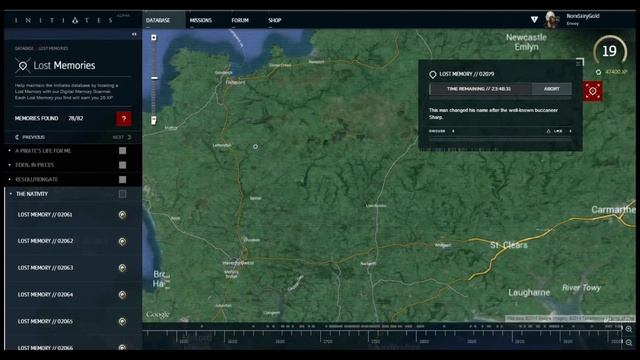Click found marker for Lost Memory 02065

click(122, 322)
